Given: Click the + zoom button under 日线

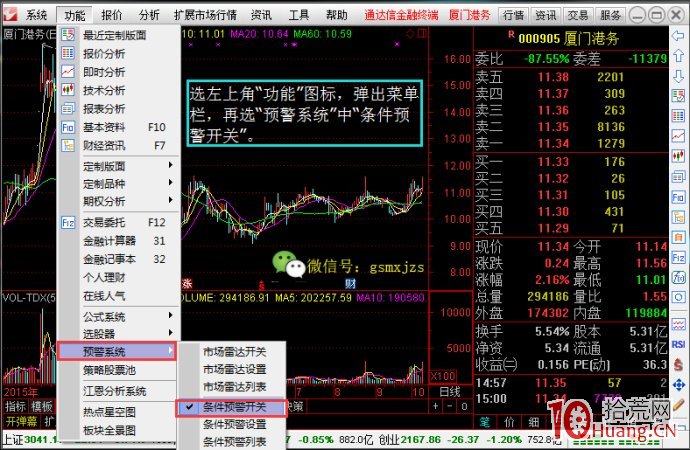Looking at the screenshot, I should [x=435, y=406].
